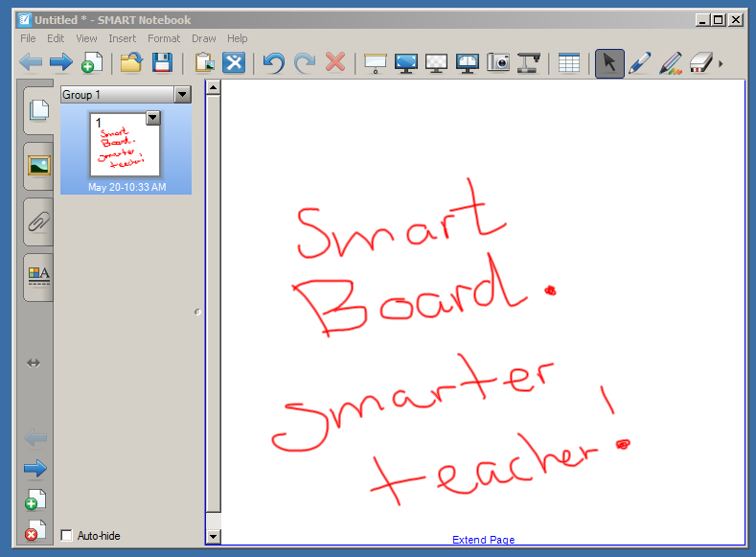
Task: Open the View menu
Action: pyautogui.click(x=86, y=38)
